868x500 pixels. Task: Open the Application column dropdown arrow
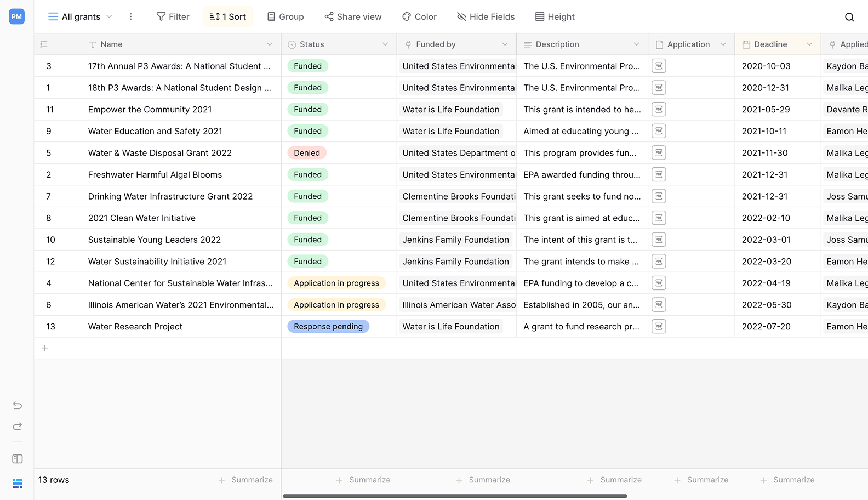tap(723, 44)
